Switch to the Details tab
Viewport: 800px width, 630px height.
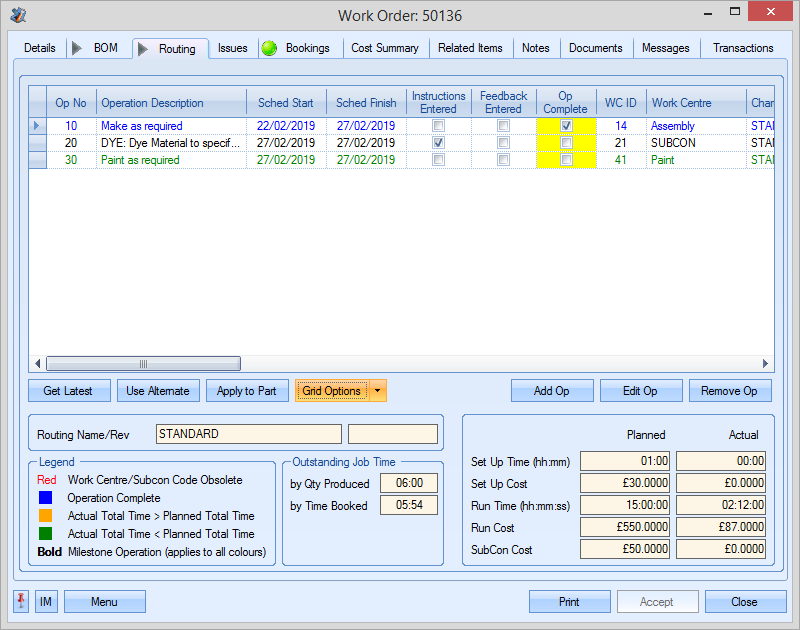[x=41, y=47]
